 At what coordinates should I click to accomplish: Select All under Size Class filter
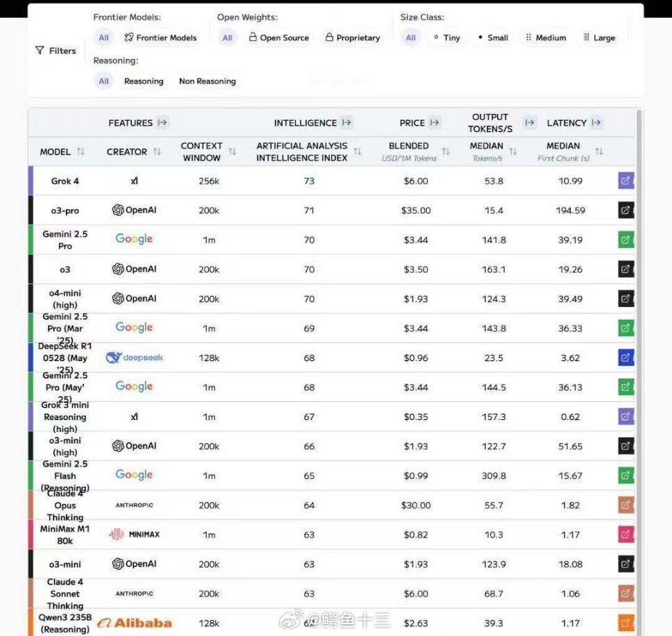click(410, 37)
